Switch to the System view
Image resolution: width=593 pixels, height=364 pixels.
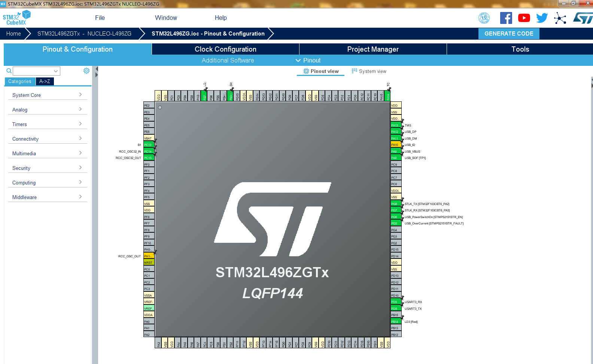pos(369,71)
